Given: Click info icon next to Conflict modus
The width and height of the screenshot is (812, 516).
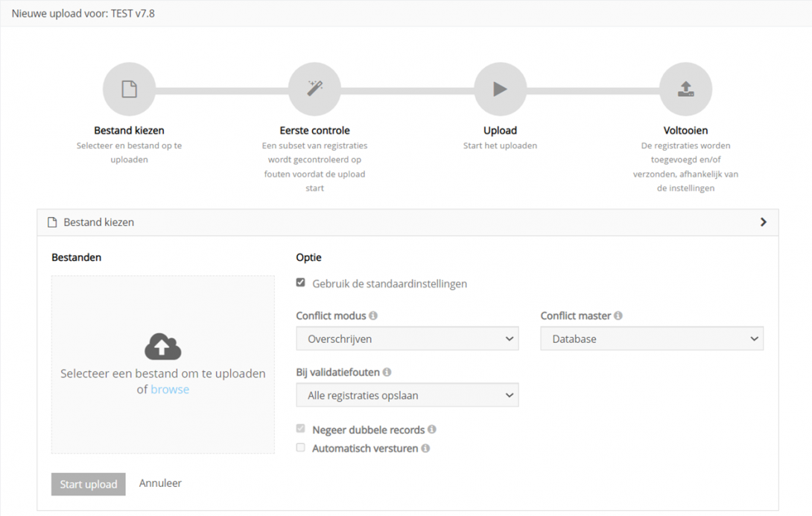Looking at the screenshot, I should tap(373, 316).
